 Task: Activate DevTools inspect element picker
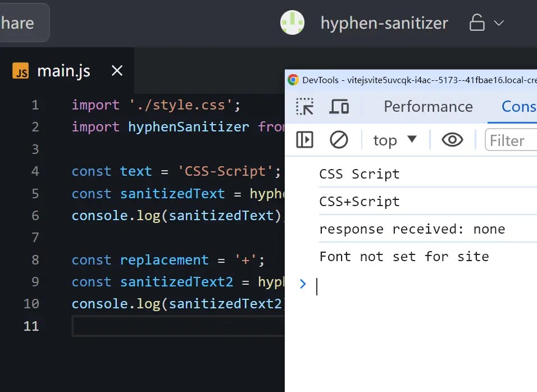click(304, 107)
